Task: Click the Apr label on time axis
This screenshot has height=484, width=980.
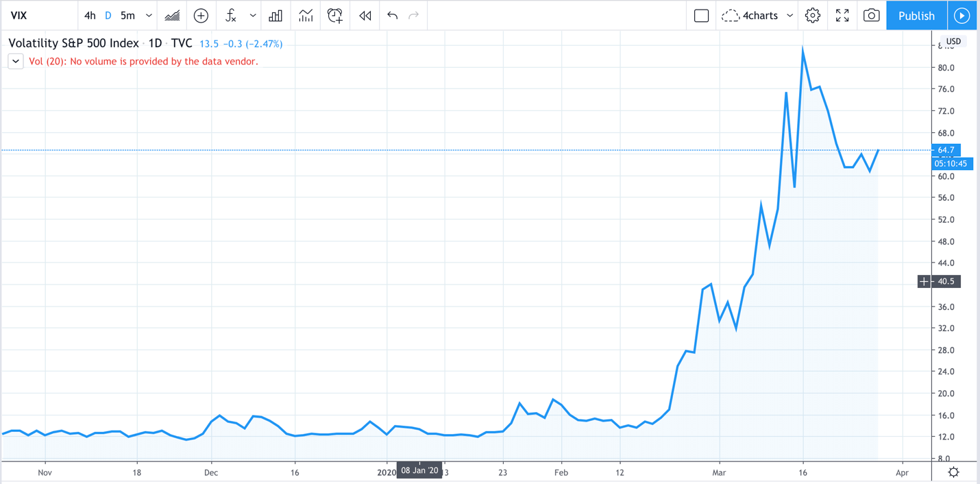Action: (x=902, y=472)
